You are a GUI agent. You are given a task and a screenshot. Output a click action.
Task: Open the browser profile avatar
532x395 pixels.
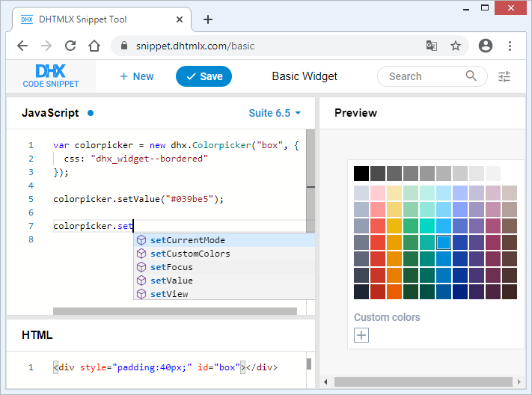[x=485, y=46]
